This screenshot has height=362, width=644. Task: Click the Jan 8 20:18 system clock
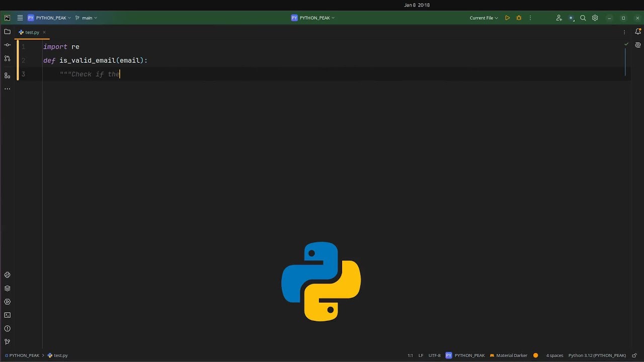(x=417, y=5)
